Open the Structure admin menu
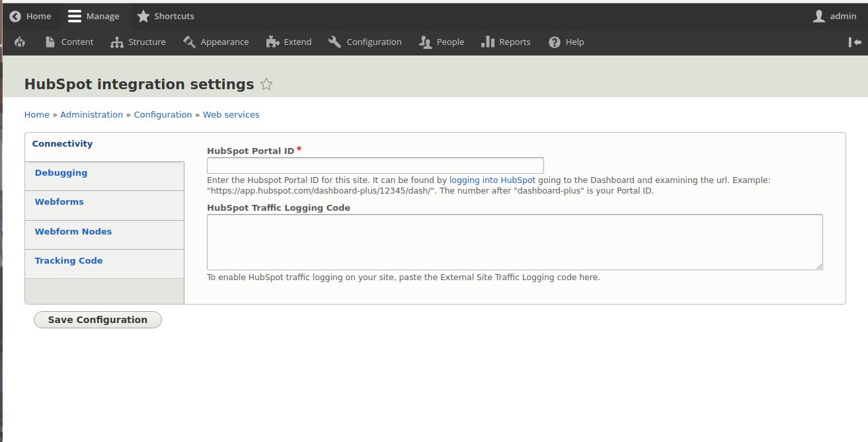The image size is (868, 442). tap(138, 42)
